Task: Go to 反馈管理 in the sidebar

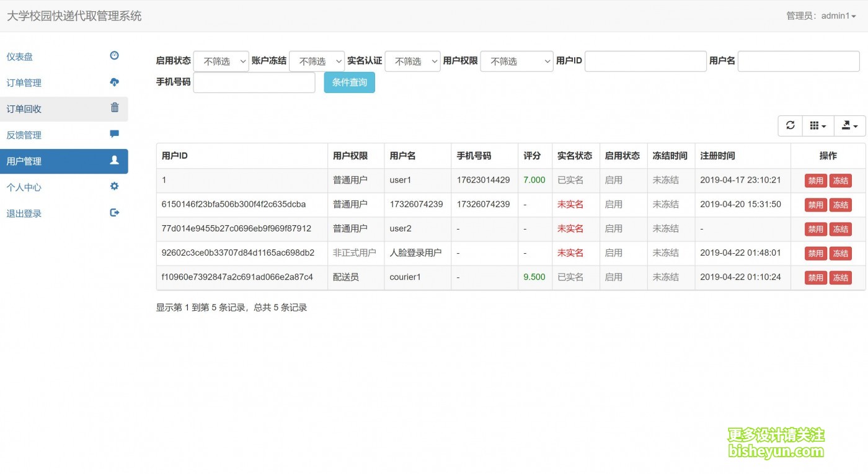Action: [24, 135]
